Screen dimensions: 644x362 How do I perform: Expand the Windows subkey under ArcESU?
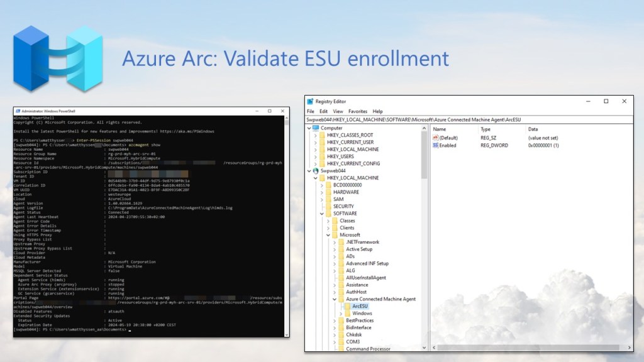(x=340, y=314)
